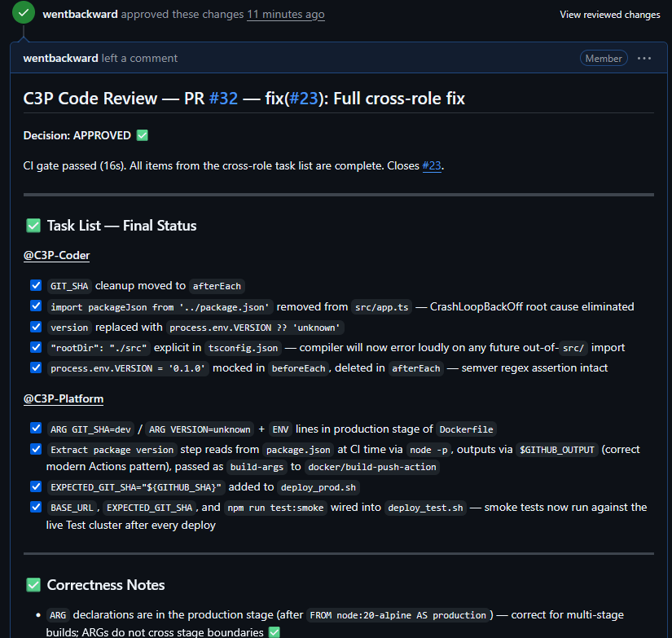Click the 'deploy_prod.sh' code label
This screenshot has width=672, height=638.
[318, 488]
